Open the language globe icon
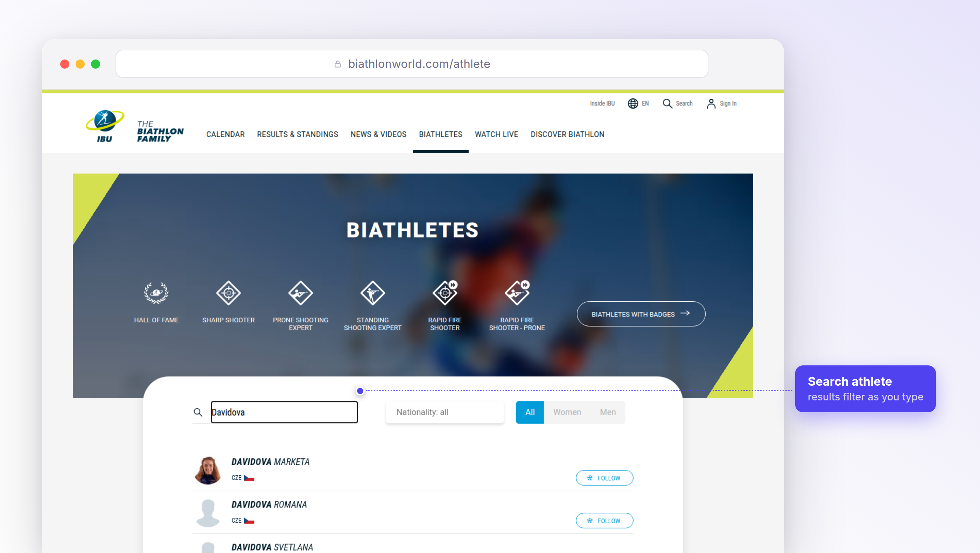The width and height of the screenshot is (980, 553). [x=633, y=104]
